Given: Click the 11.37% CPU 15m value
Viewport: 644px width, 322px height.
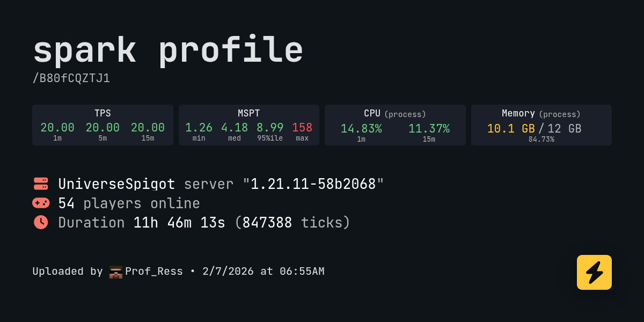Looking at the screenshot, I should point(429,129).
